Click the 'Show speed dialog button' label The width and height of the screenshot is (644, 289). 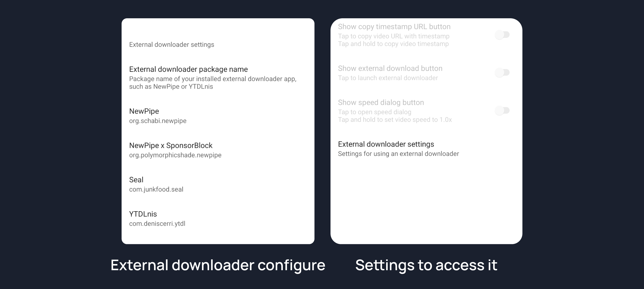[x=381, y=103]
